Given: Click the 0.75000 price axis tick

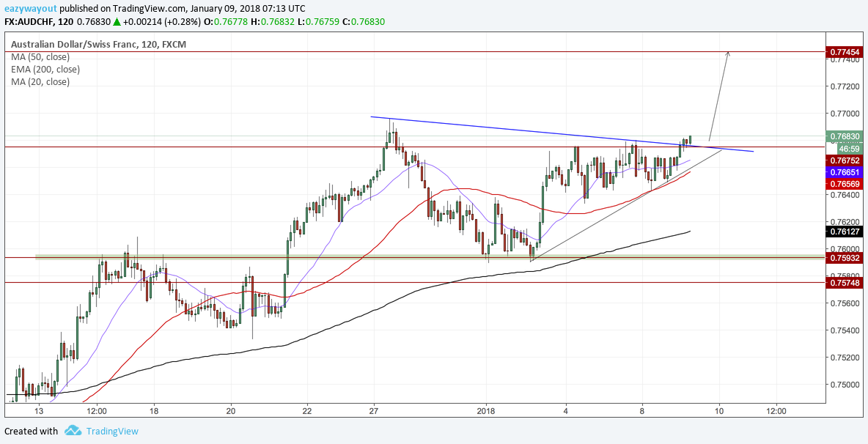Looking at the screenshot, I should click(845, 385).
